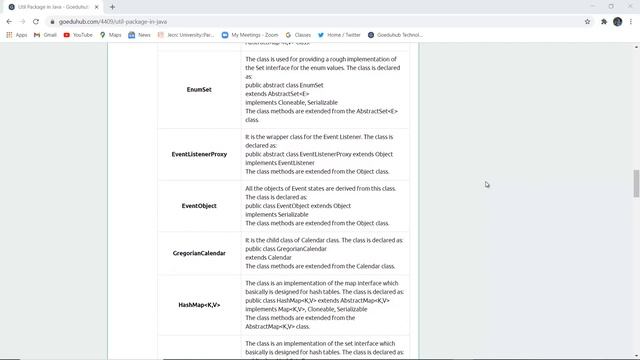Select the Util Package in Java tab
640x360 pixels.
pyautogui.click(x=53, y=7)
